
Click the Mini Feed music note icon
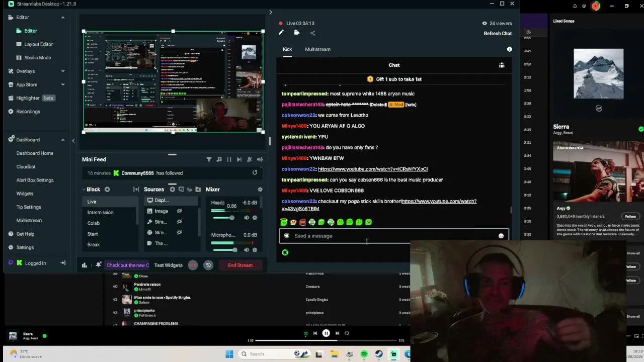(219, 159)
